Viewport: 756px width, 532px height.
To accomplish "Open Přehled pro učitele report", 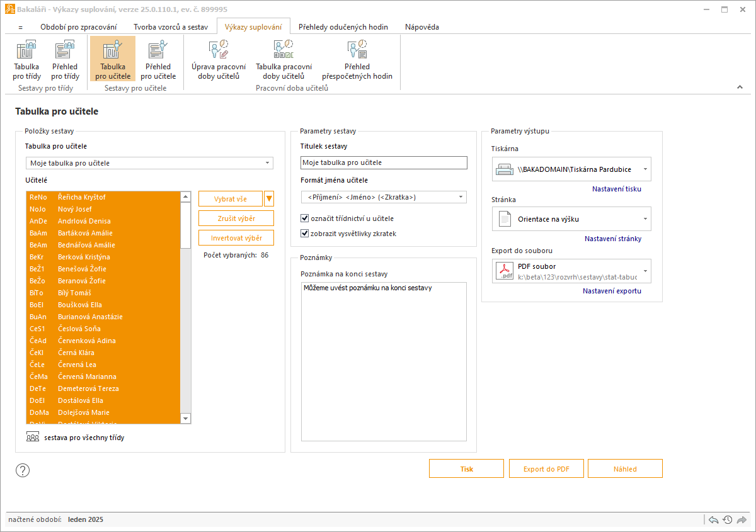I will (x=157, y=59).
